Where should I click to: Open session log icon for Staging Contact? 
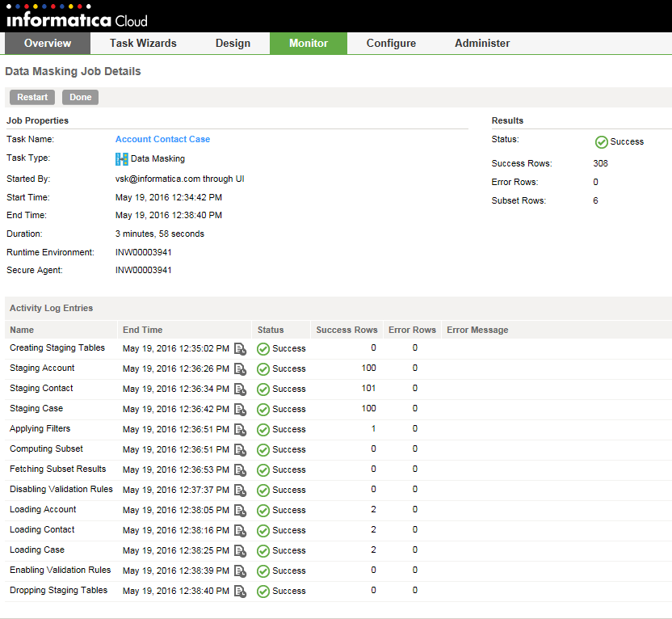pyautogui.click(x=240, y=390)
